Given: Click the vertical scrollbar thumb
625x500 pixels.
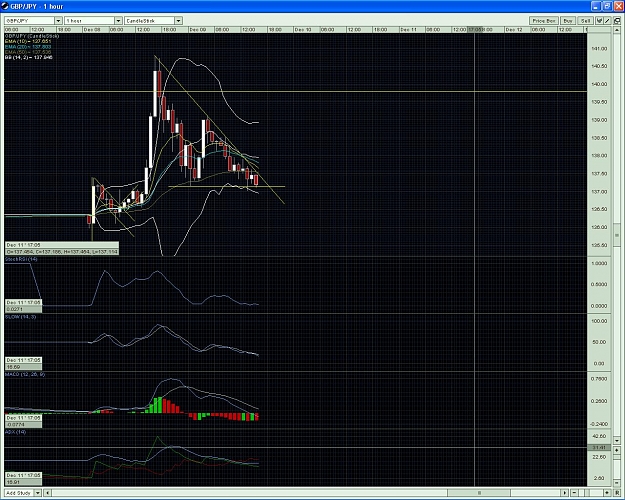Looking at the screenshot, I should click(x=617, y=235).
